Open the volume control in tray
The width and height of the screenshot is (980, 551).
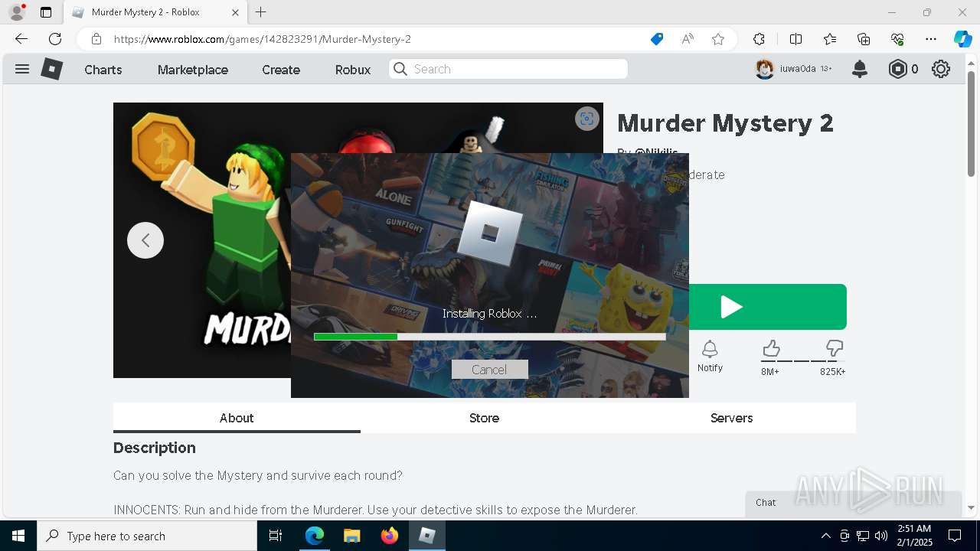[x=881, y=536]
